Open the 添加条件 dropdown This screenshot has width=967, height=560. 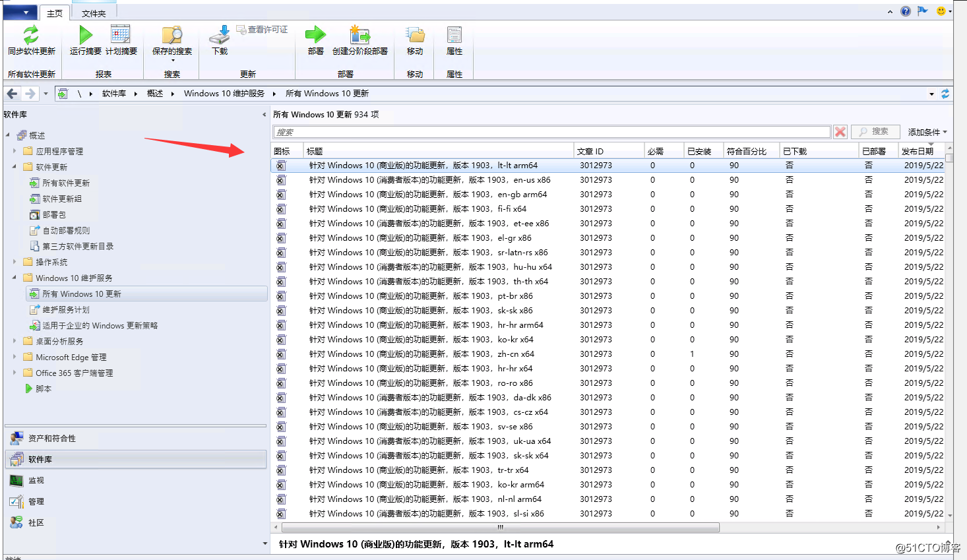click(927, 132)
